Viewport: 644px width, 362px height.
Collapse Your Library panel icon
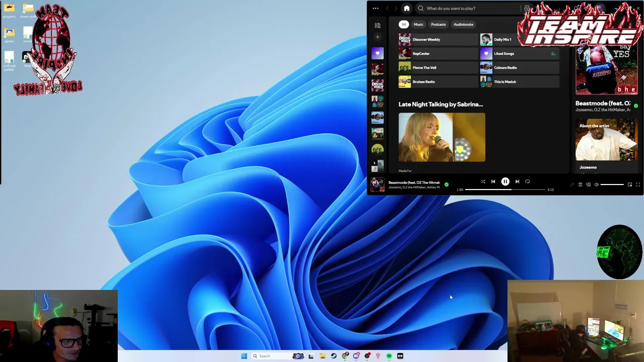(x=377, y=25)
